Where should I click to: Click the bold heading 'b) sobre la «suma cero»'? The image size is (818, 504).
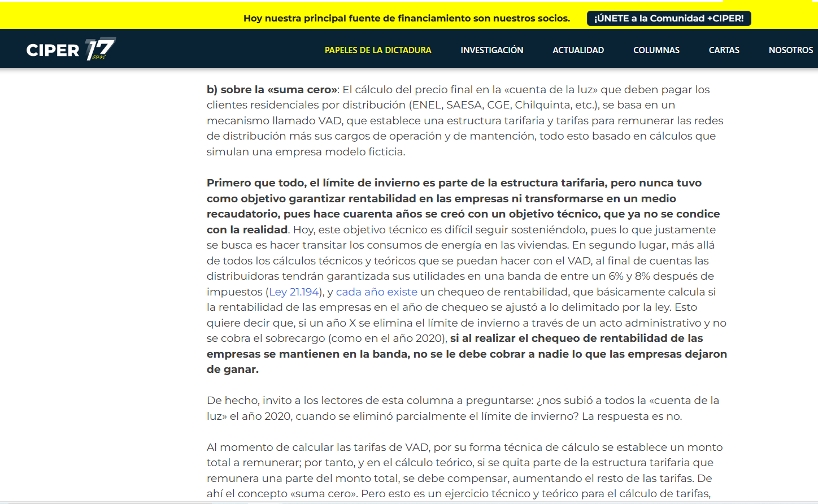[x=272, y=89]
